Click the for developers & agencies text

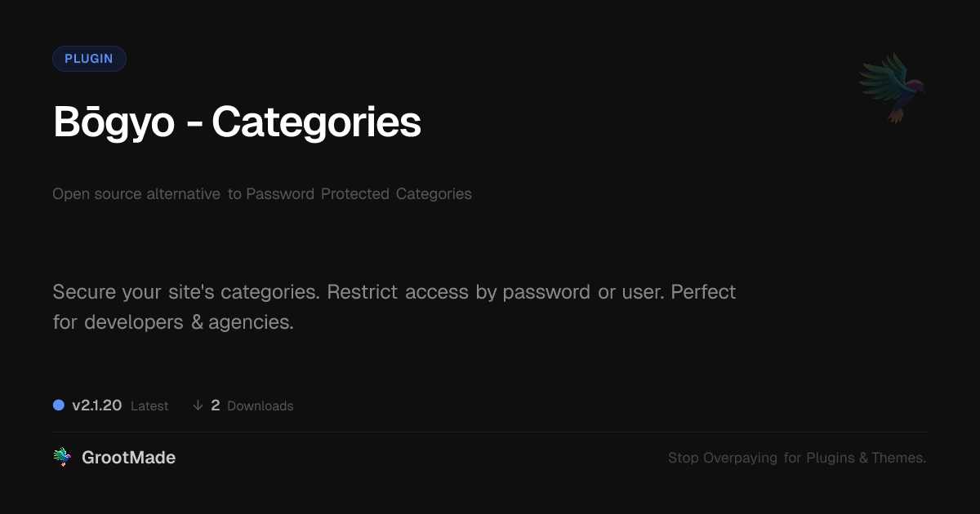pos(173,322)
